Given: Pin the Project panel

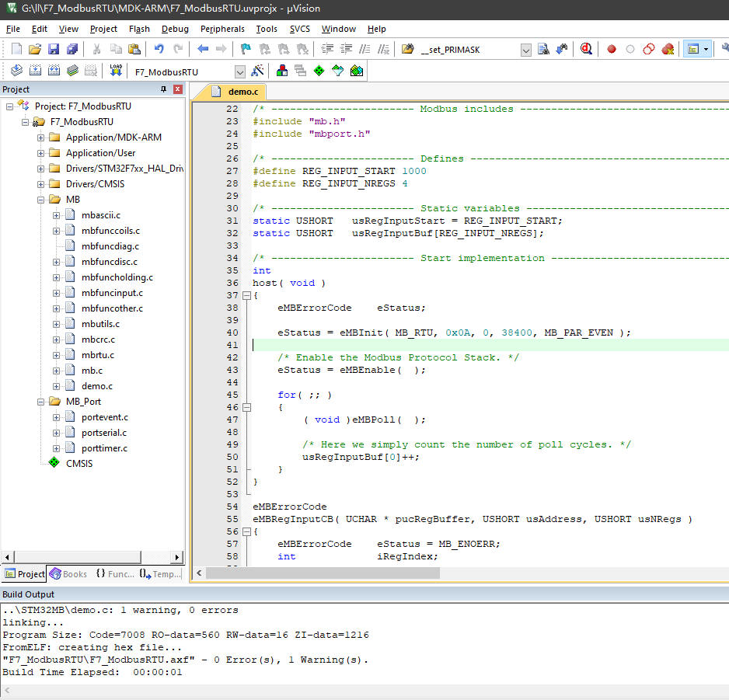Looking at the screenshot, I should click(x=163, y=89).
